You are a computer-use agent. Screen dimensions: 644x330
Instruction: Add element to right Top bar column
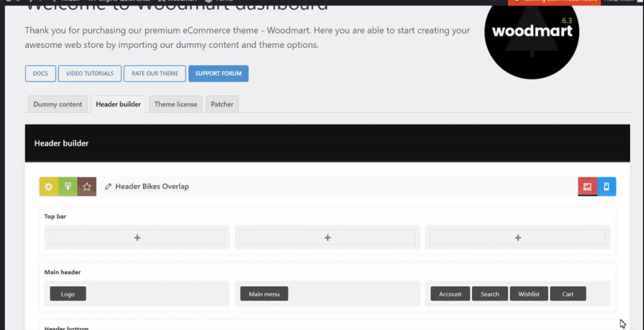518,238
